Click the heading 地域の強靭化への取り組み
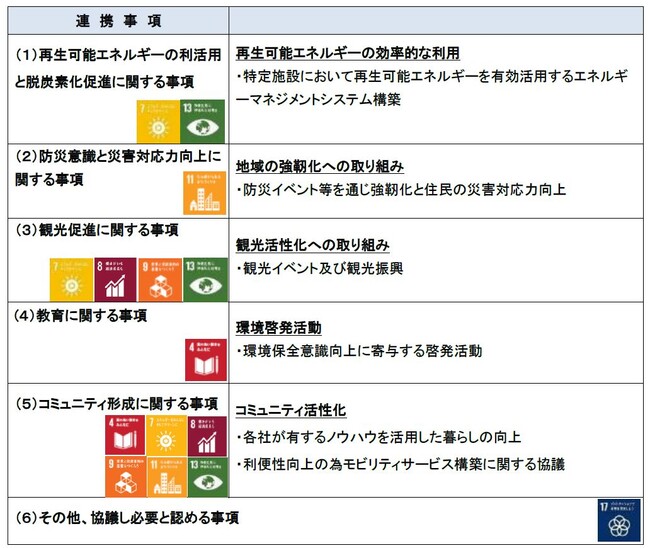This screenshot has height=548, width=650. click(x=320, y=166)
